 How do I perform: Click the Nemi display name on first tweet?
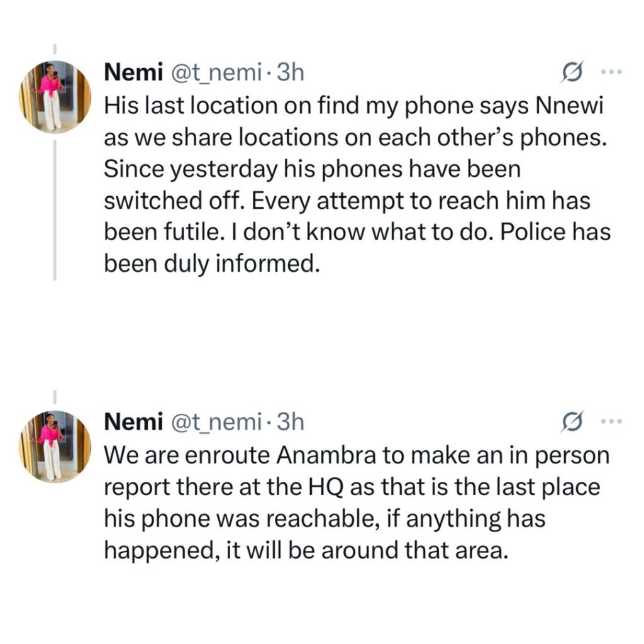tap(131, 73)
